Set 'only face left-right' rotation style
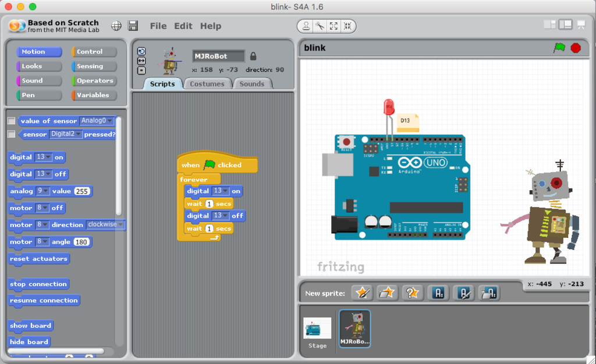596x364 pixels. point(141,60)
